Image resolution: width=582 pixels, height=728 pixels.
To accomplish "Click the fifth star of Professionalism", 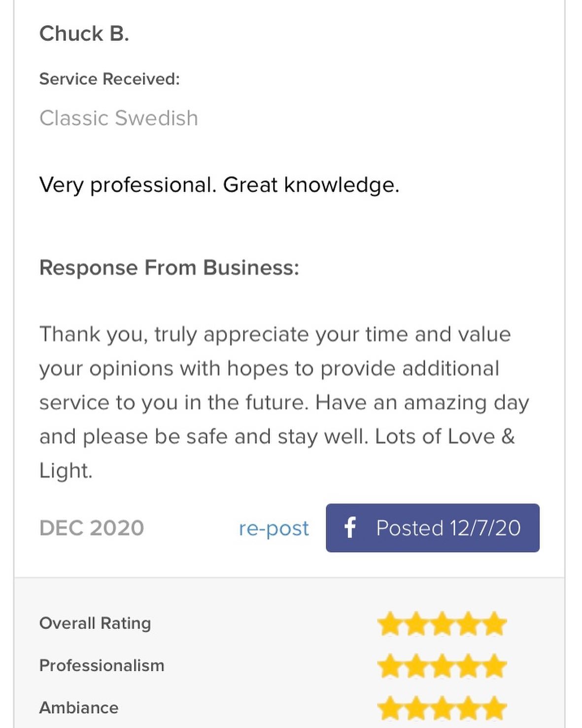I will pos(495,666).
